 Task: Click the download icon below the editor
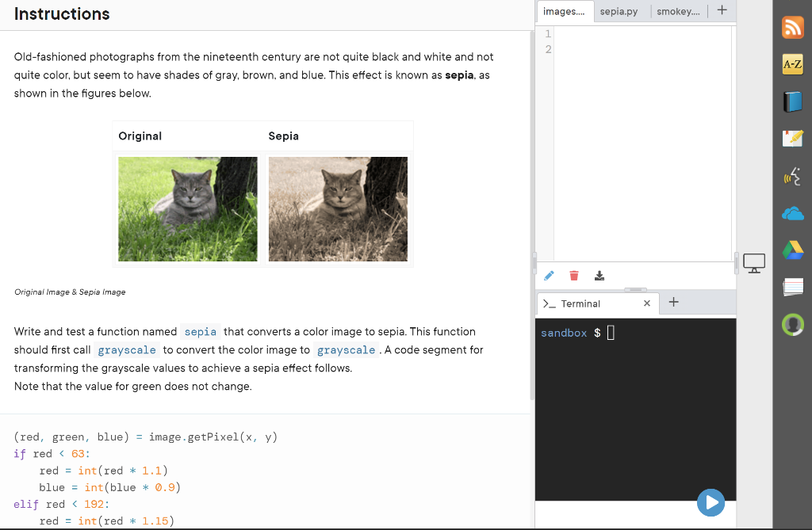click(x=599, y=275)
